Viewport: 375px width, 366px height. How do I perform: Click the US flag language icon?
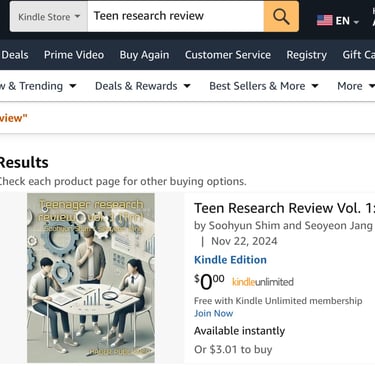(x=324, y=21)
